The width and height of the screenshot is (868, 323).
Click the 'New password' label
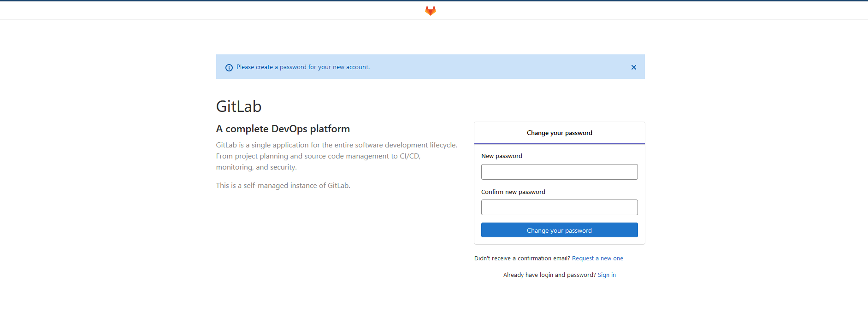pos(502,156)
